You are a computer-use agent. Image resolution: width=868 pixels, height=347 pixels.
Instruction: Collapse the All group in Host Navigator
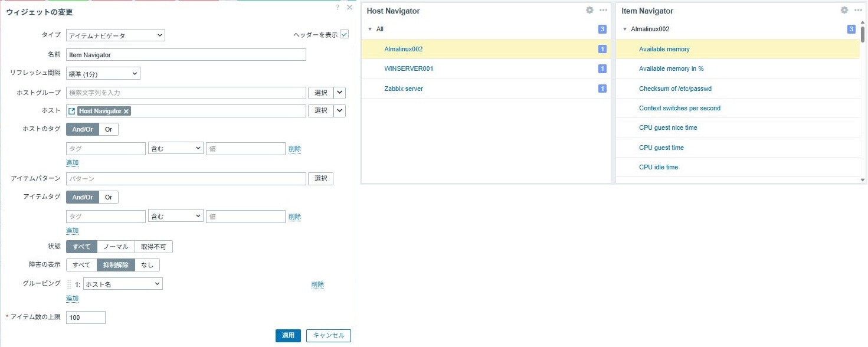tap(370, 29)
